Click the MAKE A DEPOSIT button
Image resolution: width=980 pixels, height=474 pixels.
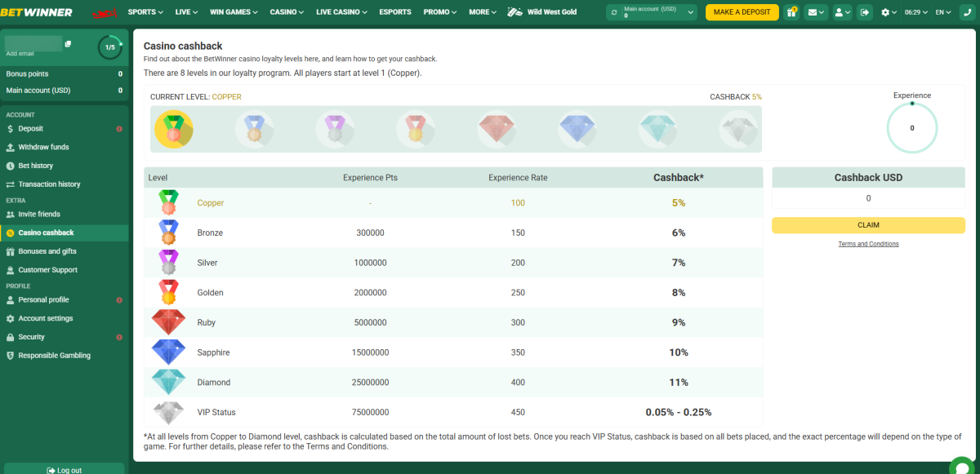pos(742,12)
